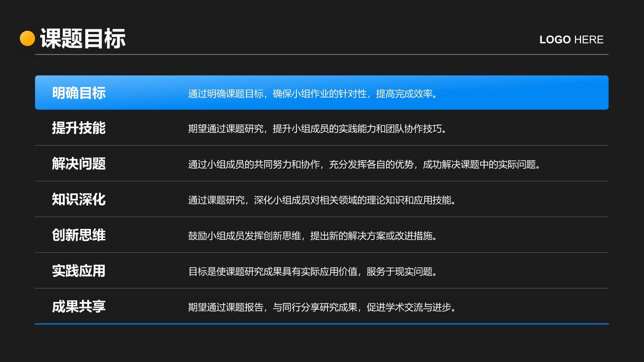Screen dimensions: 644x362
Task: Click the LOGO HERE placeholder
Action: pos(571,40)
